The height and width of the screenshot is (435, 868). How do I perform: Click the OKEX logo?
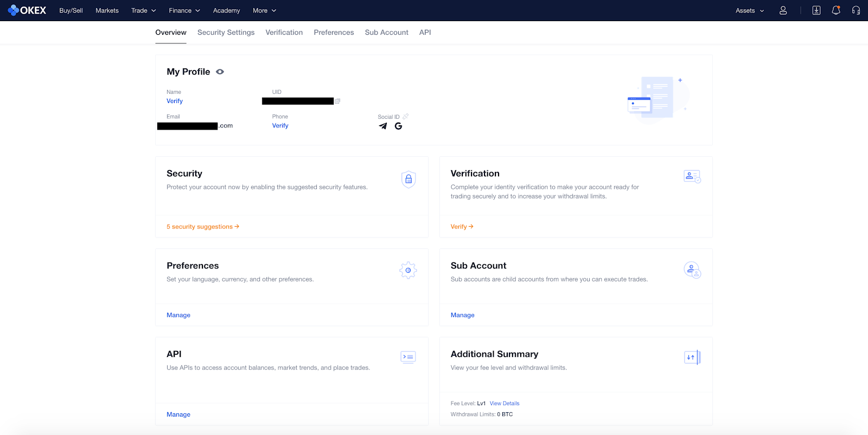pos(27,10)
